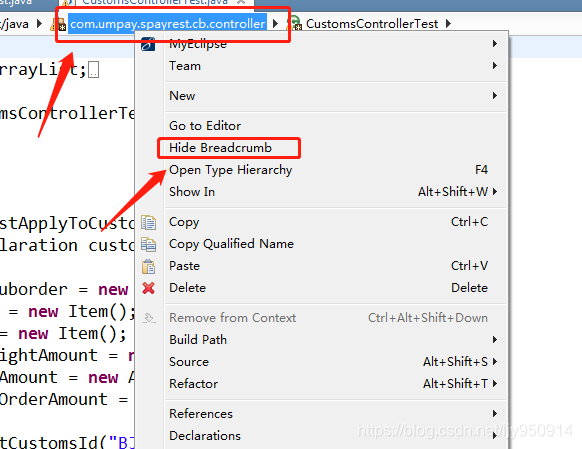This screenshot has height=449, width=582.
Task: Expand the References submenu arrow
Action: tap(495, 414)
